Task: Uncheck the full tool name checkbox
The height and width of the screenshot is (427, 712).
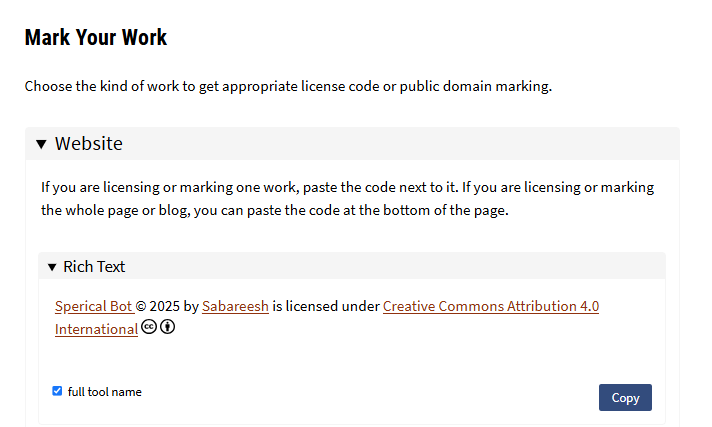Action: 57,391
